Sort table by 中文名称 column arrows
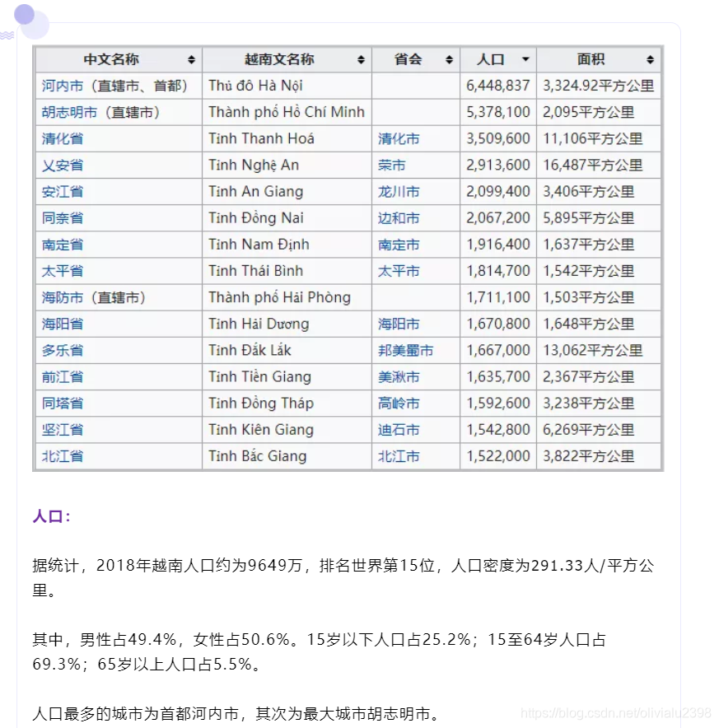719x728 pixels. point(191,60)
